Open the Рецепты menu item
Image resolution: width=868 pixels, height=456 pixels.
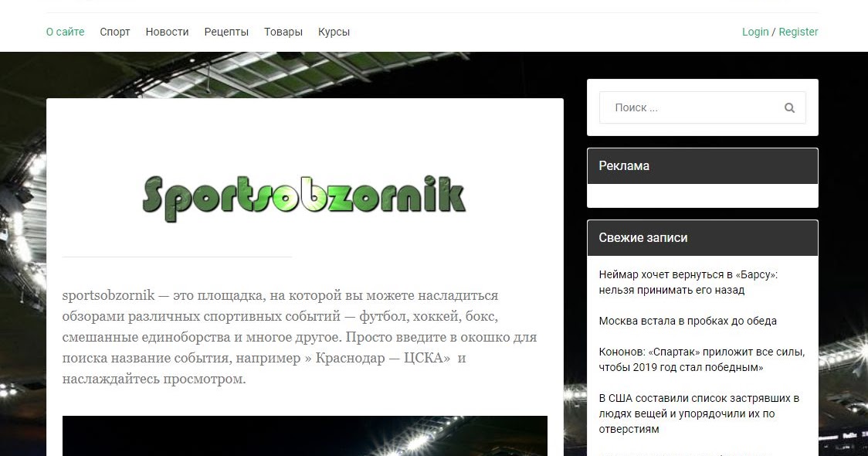[x=226, y=32]
